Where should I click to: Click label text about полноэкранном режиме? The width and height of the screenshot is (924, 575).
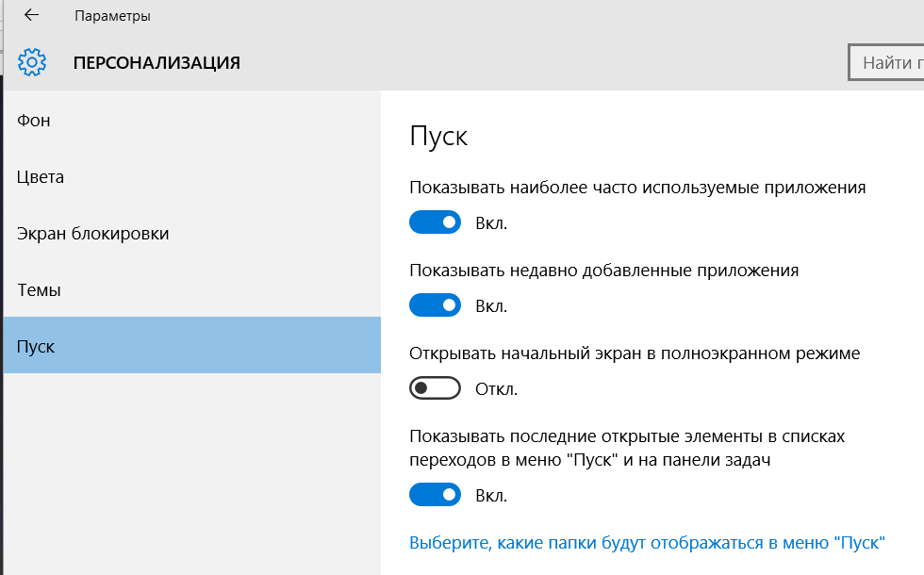635,353
